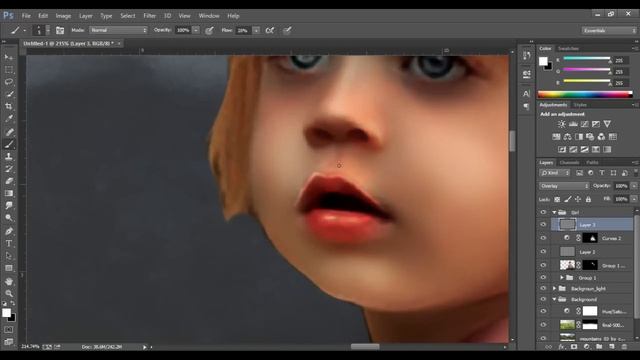
Task: Switch to Channels tab
Action: click(569, 162)
